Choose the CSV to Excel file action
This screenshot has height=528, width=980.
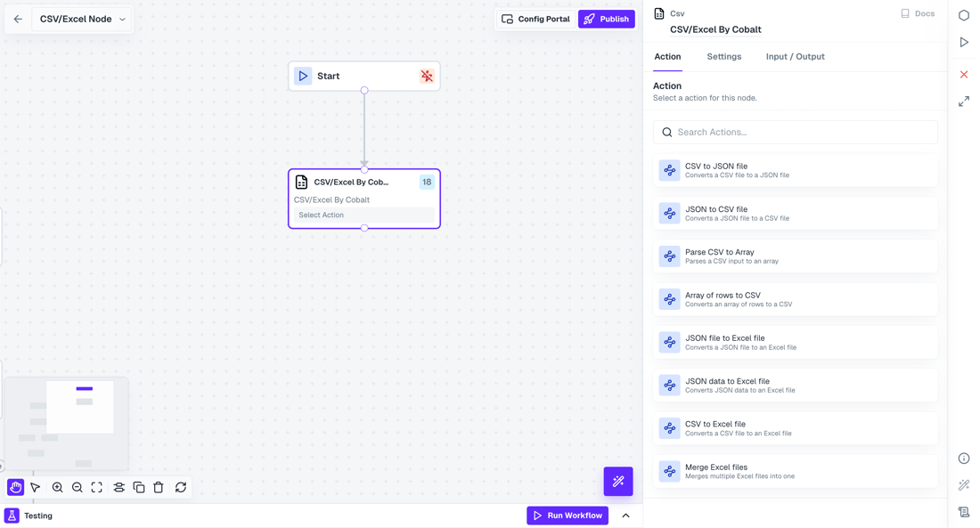(795, 428)
